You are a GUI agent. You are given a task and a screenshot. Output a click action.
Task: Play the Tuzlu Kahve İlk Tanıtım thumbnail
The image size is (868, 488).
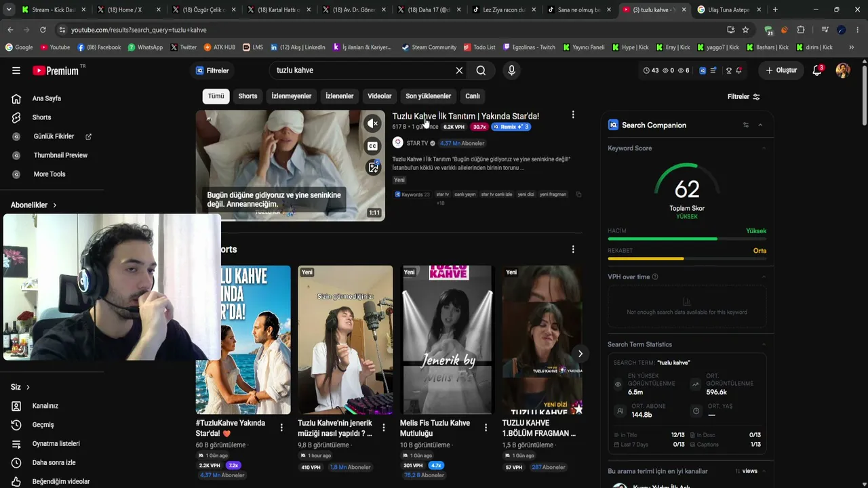pos(290,165)
